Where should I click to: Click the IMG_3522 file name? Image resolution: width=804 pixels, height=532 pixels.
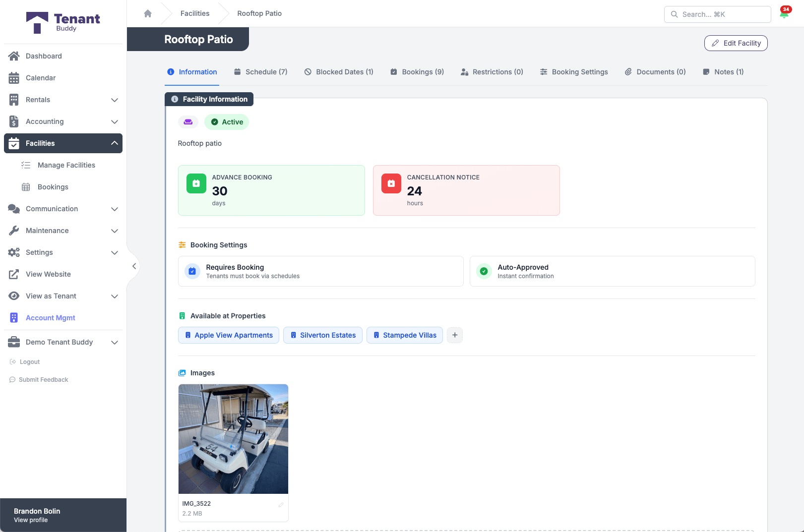pyautogui.click(x=196, y=504)
